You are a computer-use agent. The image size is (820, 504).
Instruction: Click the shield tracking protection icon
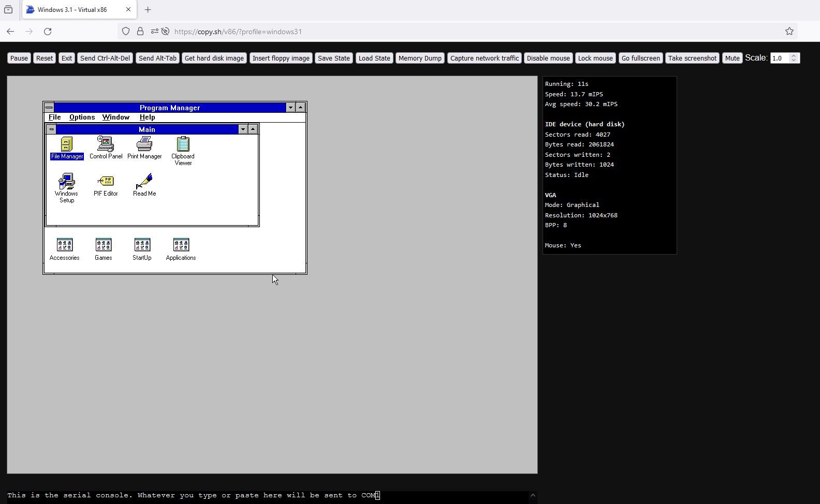pyautogui.click(x=126, y=32)
